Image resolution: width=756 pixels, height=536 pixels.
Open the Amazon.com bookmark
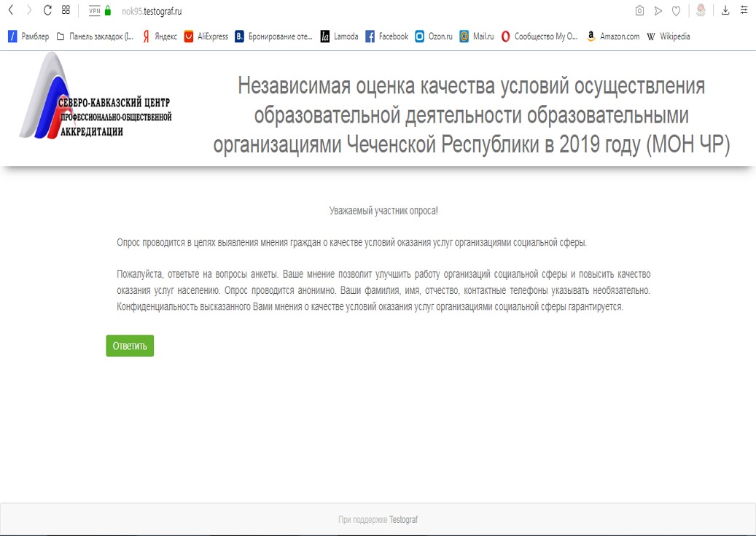tap(613, 36)
